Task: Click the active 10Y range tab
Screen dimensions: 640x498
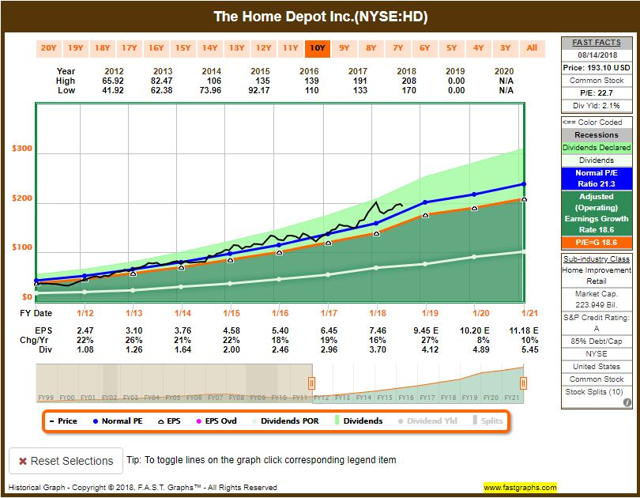Action: click(317, 48)
